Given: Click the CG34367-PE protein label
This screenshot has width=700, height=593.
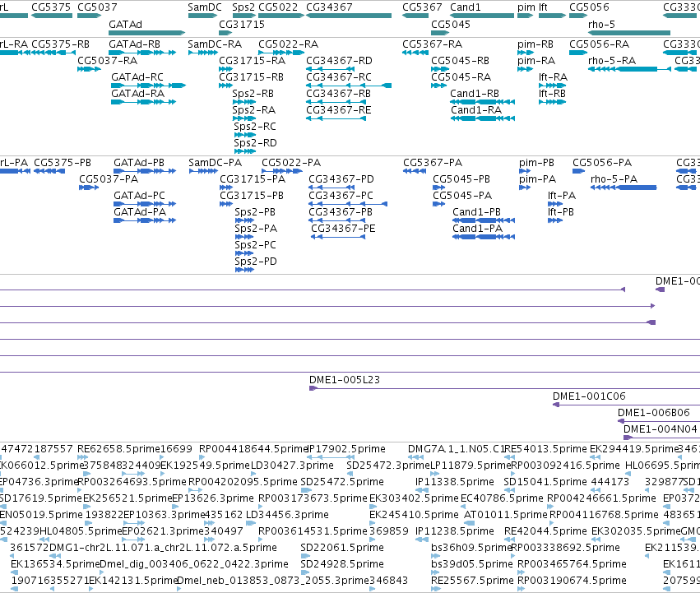Looking at the screenshot, I should click(343, 229).
